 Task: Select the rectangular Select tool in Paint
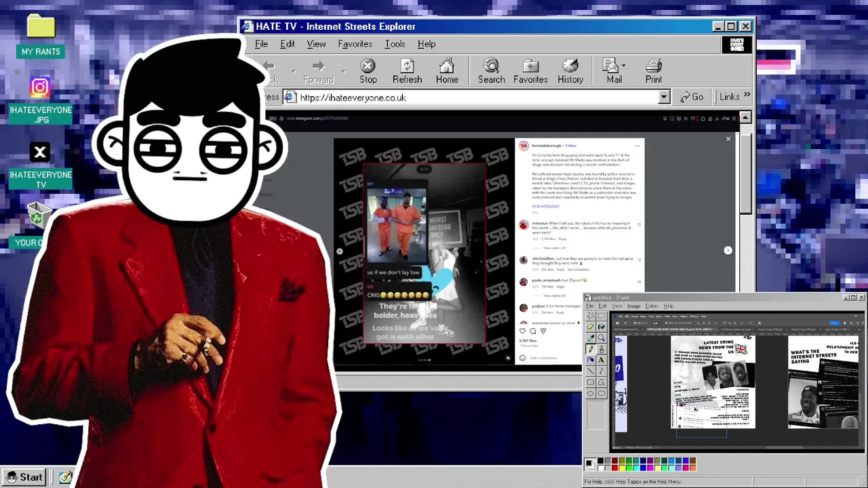[x=601, y=316]
